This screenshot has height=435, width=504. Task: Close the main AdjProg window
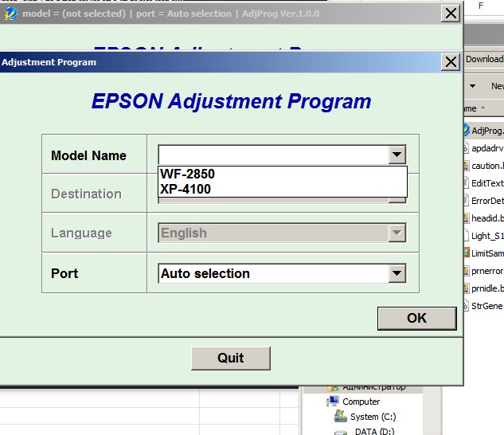tap(451, 14)
